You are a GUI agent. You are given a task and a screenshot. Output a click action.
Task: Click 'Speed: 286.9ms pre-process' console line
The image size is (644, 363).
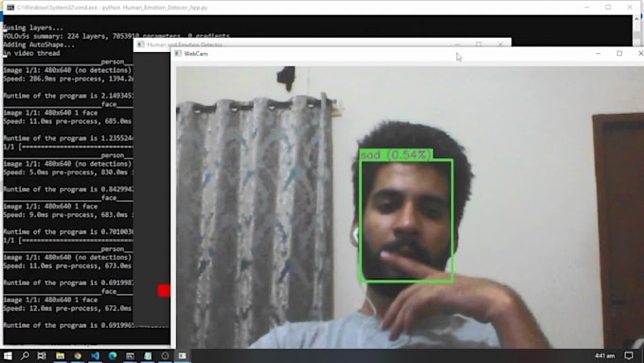[x=68, y=79]
